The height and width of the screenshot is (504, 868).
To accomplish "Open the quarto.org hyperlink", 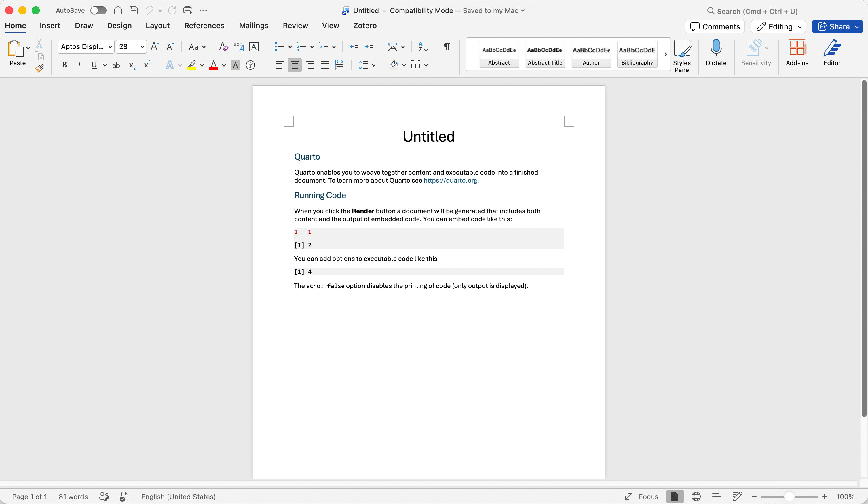I will (x=450, y=180).
